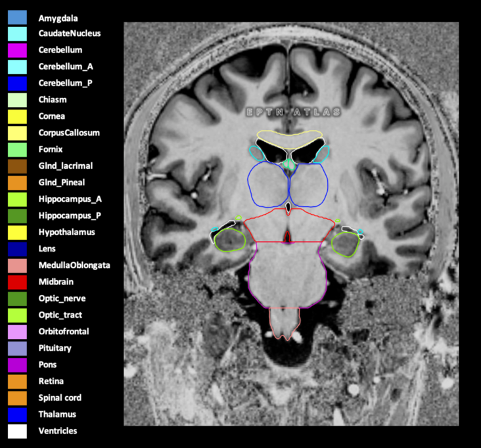Click the Optic_tract color swatch

click(17, 315)
